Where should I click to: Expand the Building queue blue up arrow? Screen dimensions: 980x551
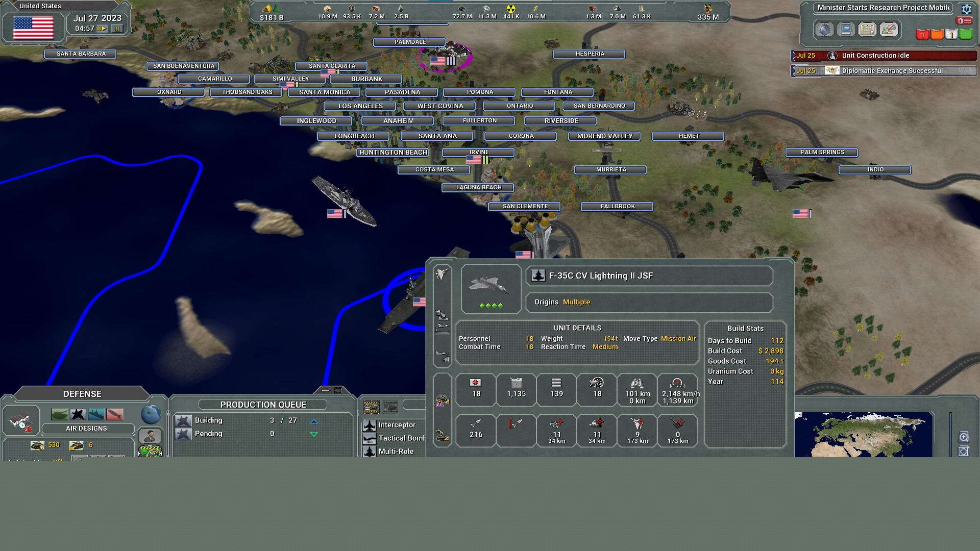pos(314,421)
